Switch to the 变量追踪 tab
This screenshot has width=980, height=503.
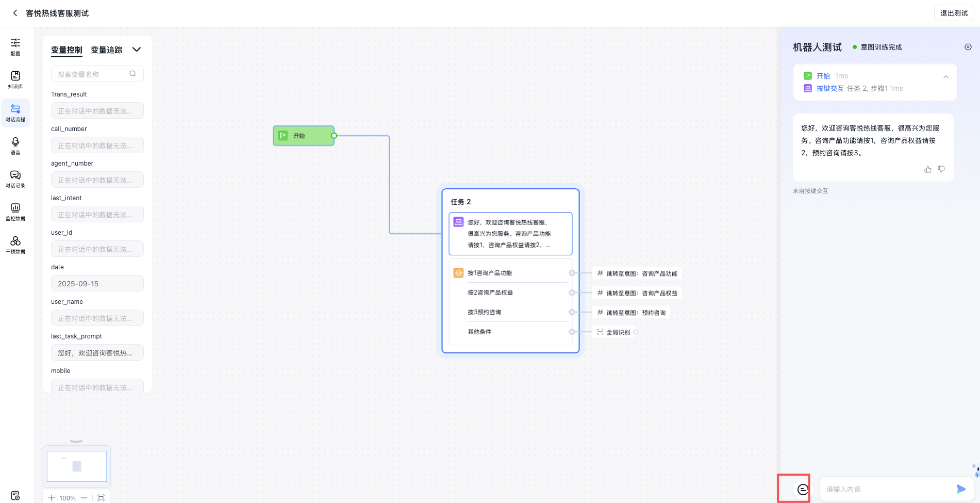pos(107,50)
